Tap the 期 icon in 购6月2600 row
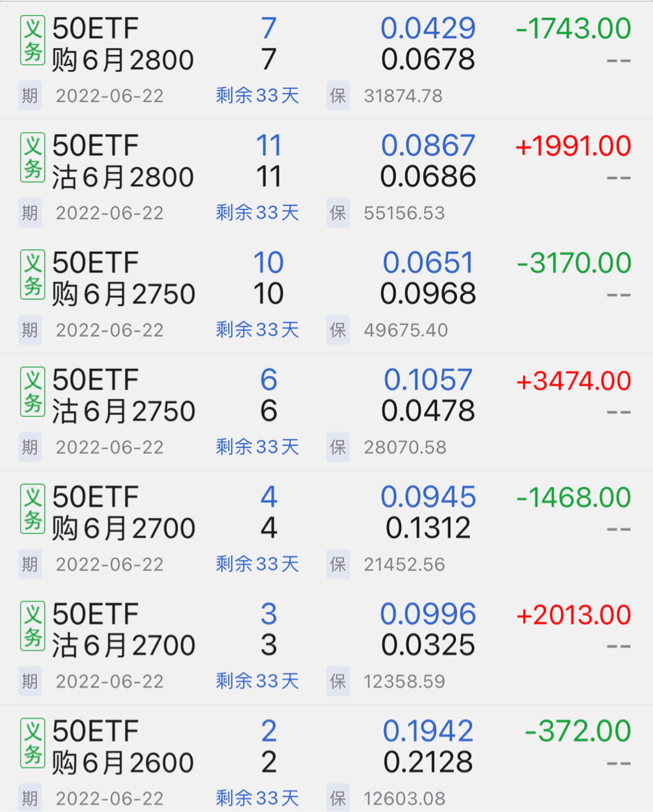The image size is (653, 812). click(x=30, y=798)
